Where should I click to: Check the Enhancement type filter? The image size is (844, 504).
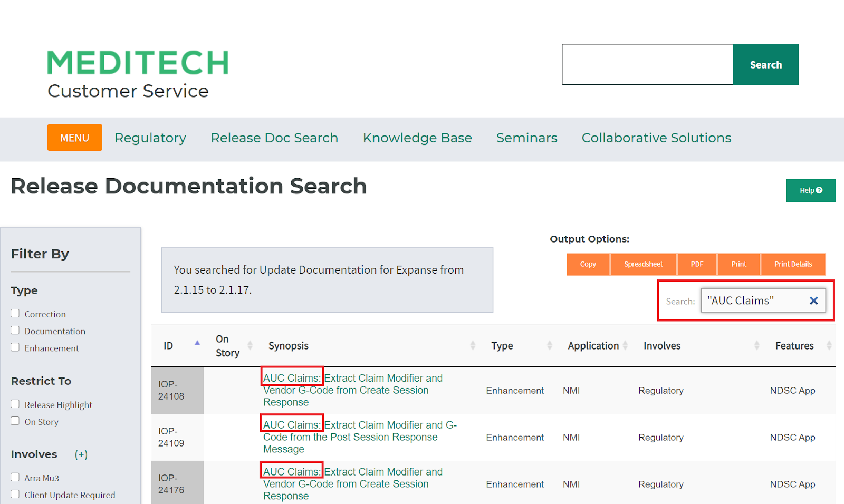15,347
